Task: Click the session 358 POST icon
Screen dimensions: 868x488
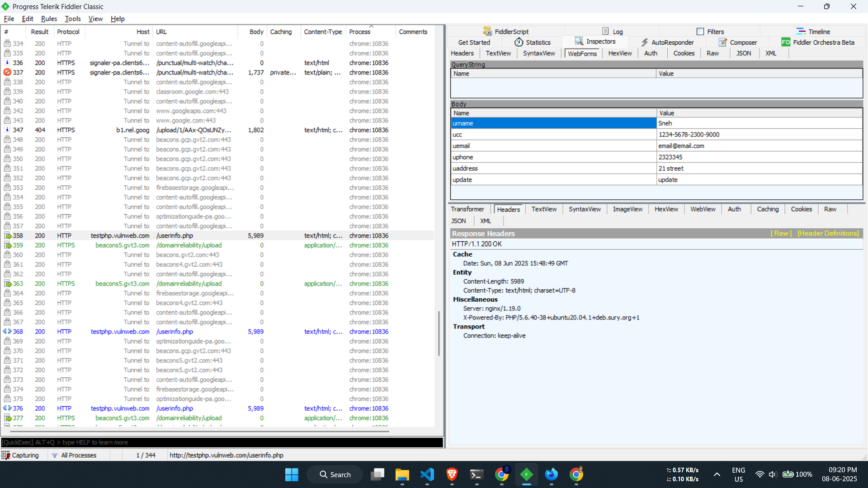Action: point(8,236)
